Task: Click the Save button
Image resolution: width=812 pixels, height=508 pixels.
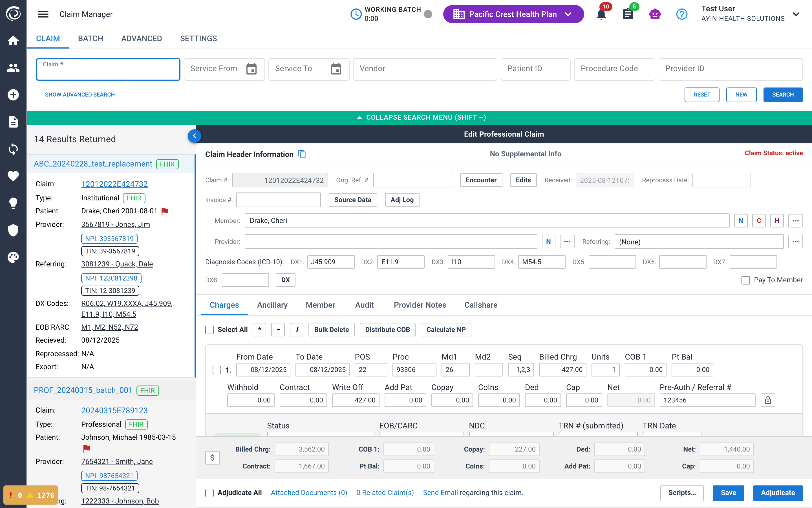Action: 729,493
